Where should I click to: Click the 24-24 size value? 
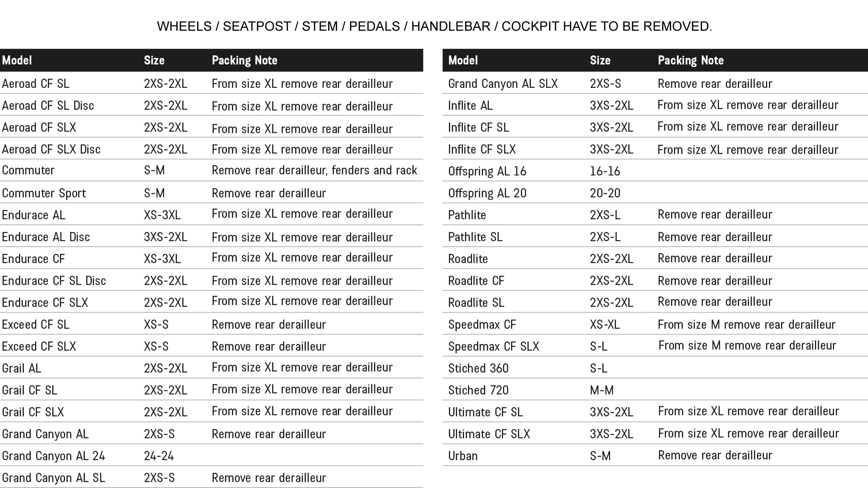click(159, 456)
